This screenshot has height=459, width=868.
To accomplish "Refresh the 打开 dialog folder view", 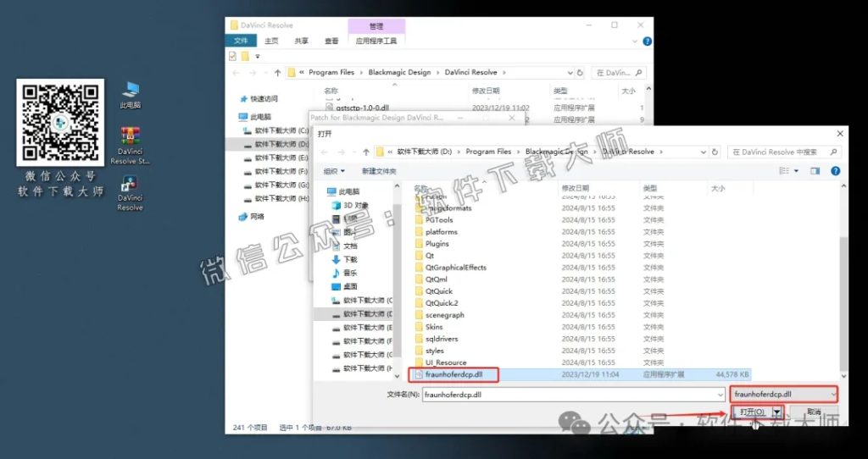I will click(x=715, y=152).
